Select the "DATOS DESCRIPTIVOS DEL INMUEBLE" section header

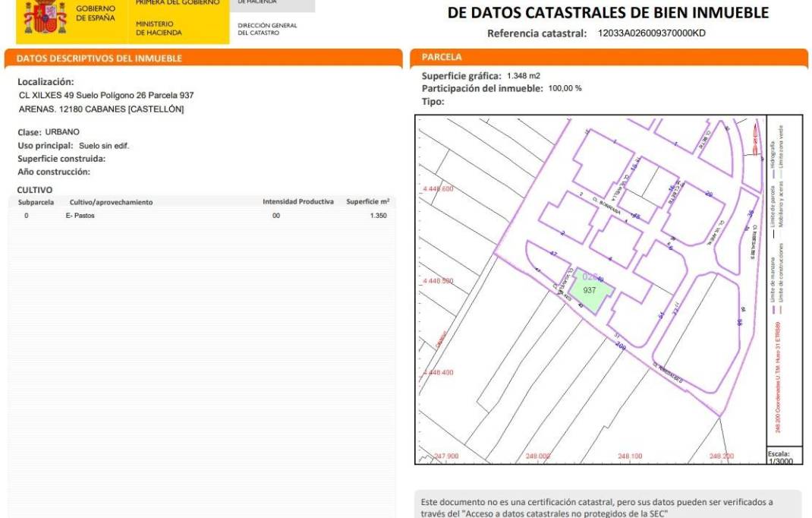[x=99, y=58]
